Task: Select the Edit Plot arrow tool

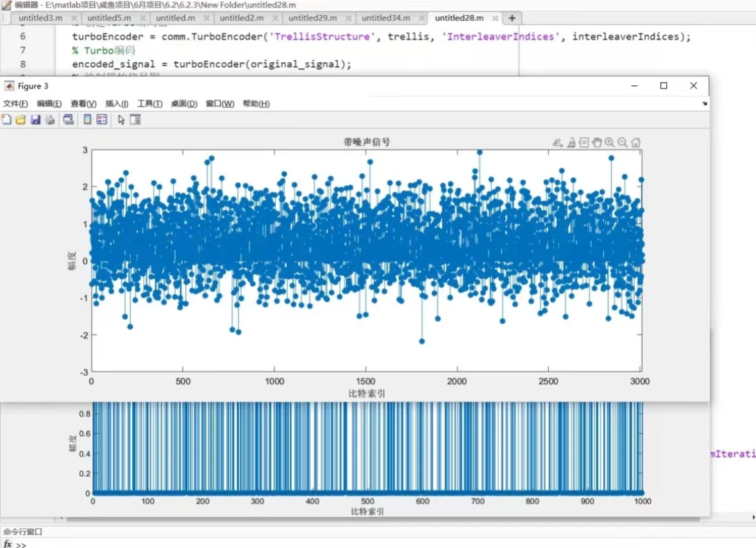Action: tap(121, 119)
